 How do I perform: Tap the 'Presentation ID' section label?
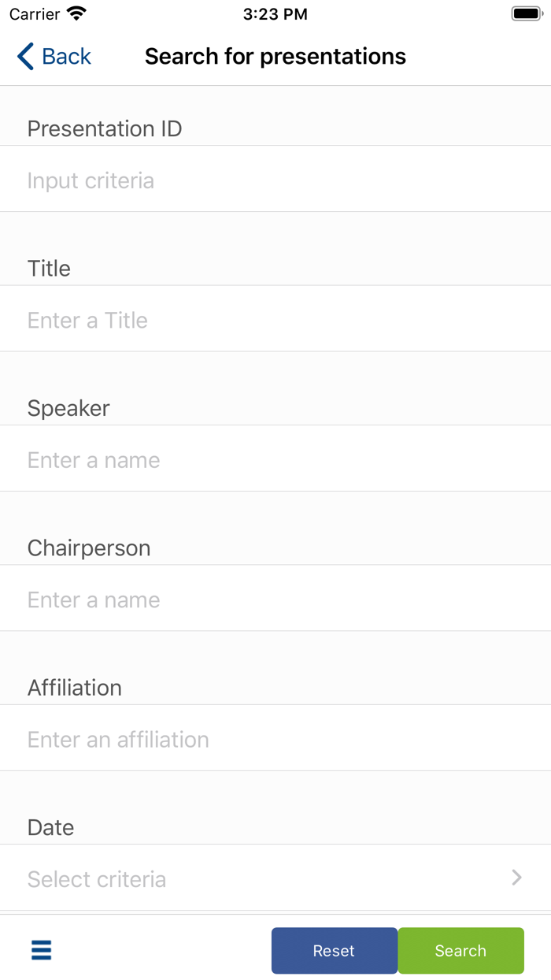coord(105,128)
